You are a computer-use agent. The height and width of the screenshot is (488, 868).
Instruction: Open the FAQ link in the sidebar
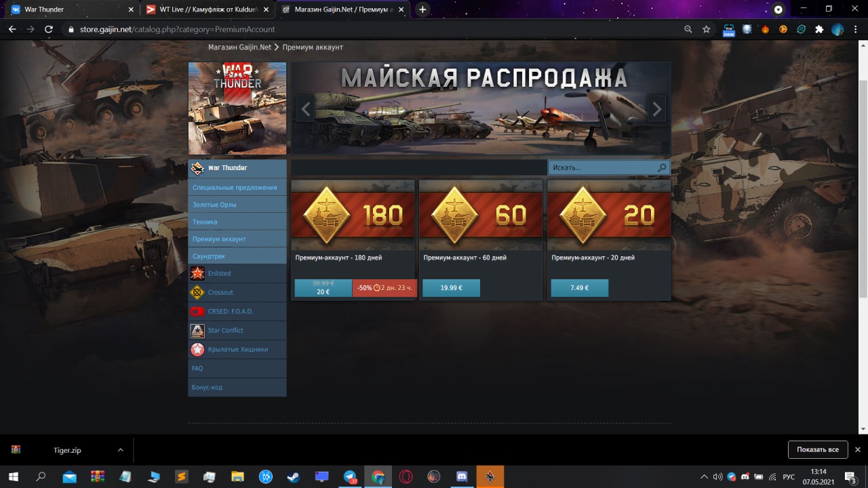tap(237, 369)
